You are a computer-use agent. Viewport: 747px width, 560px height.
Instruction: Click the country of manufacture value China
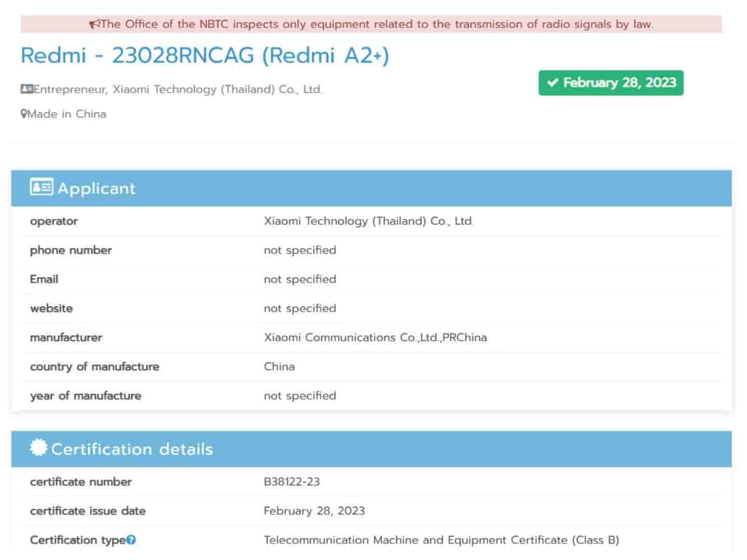tap(279, 367)
